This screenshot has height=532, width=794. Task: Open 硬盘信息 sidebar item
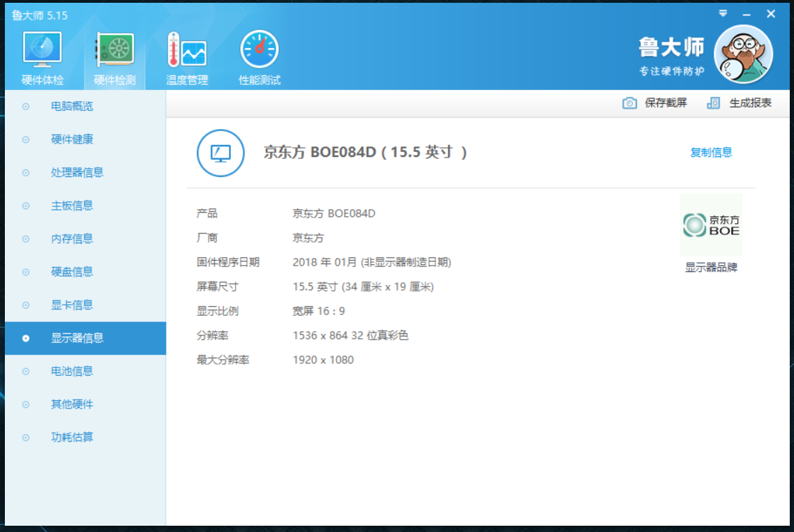point(86,272)
